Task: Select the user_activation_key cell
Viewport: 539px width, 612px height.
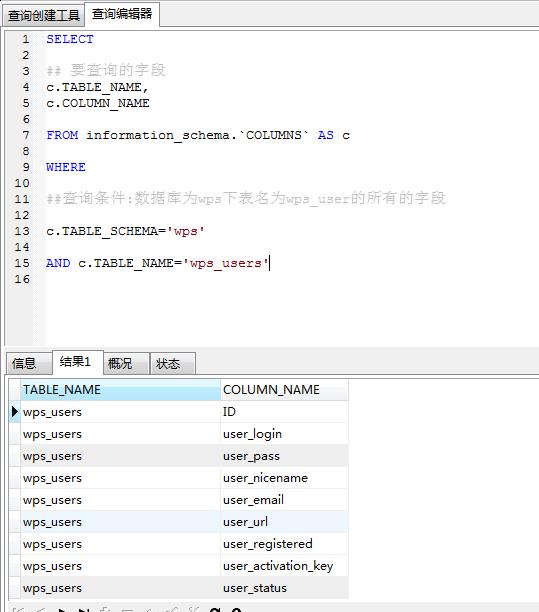Action: pyautogui.click(x=284, y=566)
